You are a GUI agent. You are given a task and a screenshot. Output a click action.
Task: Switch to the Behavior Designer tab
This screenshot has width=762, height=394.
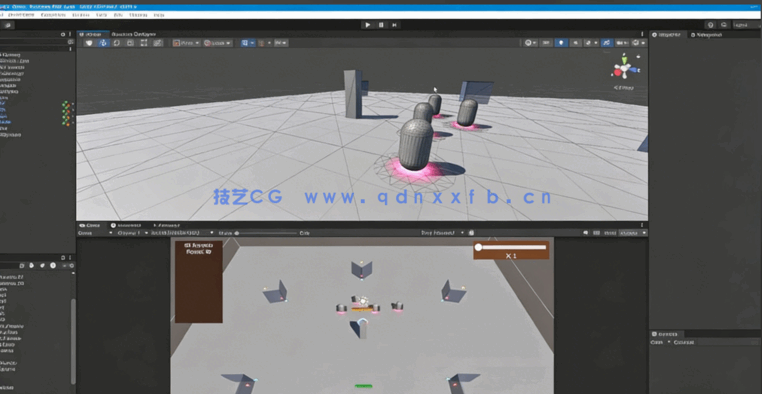click(133, 34)
